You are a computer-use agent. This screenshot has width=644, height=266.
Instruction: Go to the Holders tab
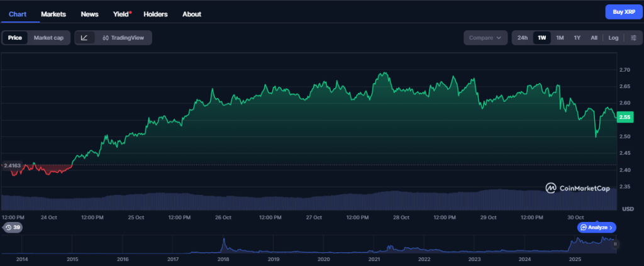[155, 13]
